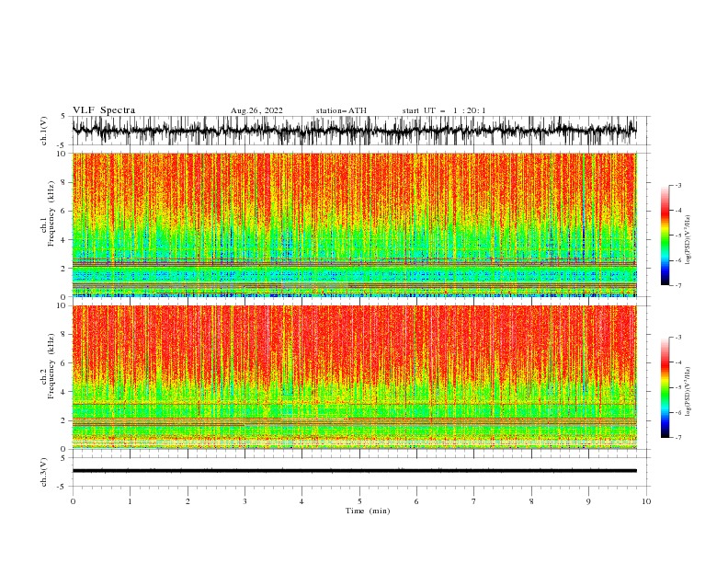Click the "VLF Spectra" plot title
Viewport: 728px width, 563px height.
coord(104,110)
